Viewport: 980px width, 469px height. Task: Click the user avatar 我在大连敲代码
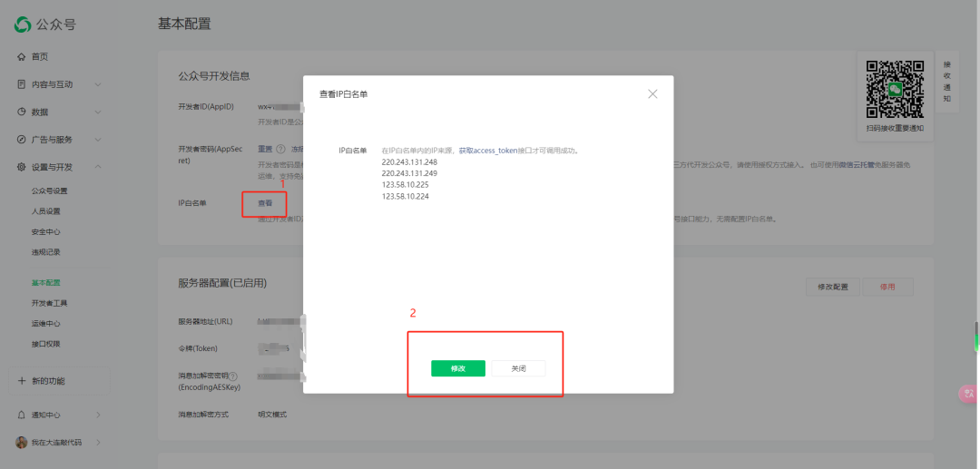point(21,442)
